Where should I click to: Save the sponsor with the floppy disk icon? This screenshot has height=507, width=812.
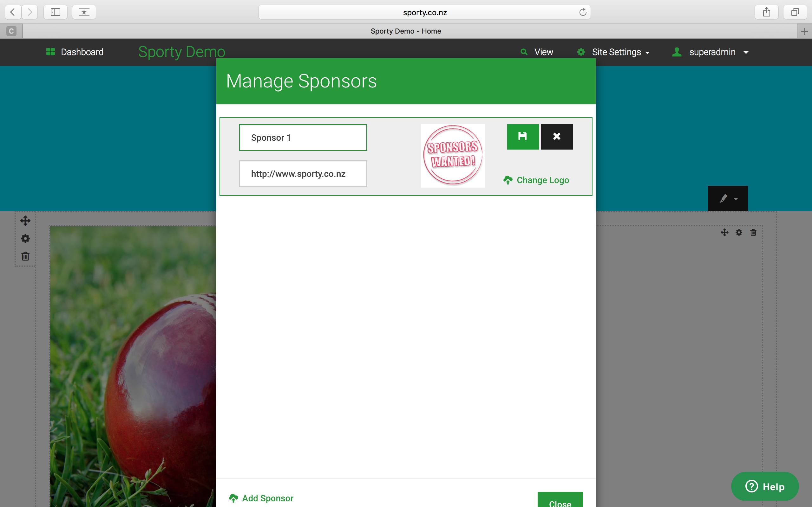point(522,137)
